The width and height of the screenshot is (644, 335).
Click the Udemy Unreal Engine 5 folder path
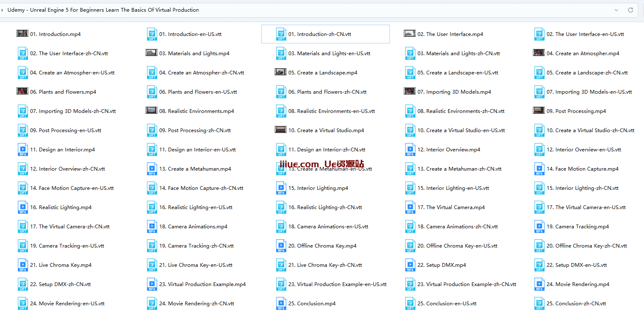pyautogui.click(x=103, y=10)
